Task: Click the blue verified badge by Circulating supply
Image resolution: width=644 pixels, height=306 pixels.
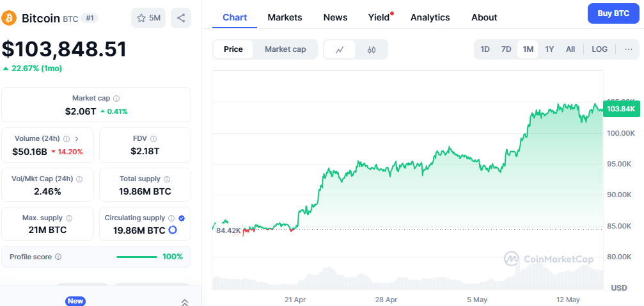Action: [x=182, y=218]
